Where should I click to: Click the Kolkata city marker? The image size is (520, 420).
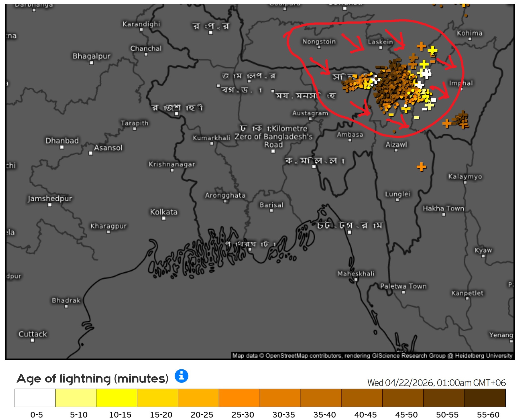164,218
